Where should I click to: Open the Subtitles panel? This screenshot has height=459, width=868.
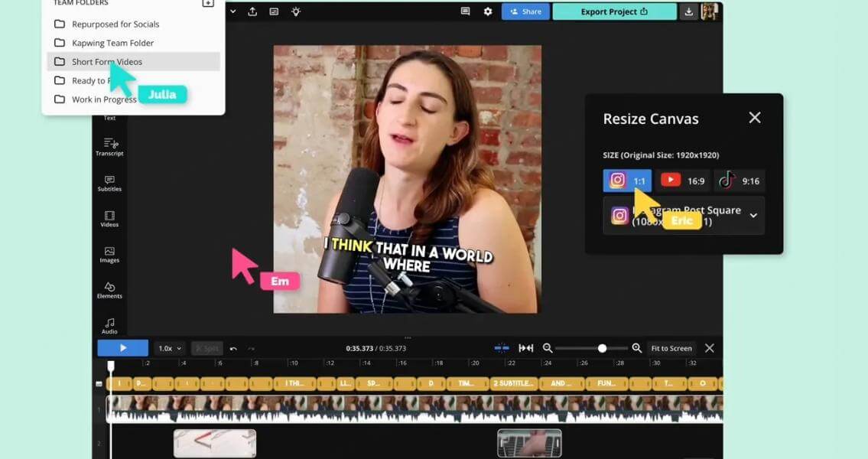109,182
